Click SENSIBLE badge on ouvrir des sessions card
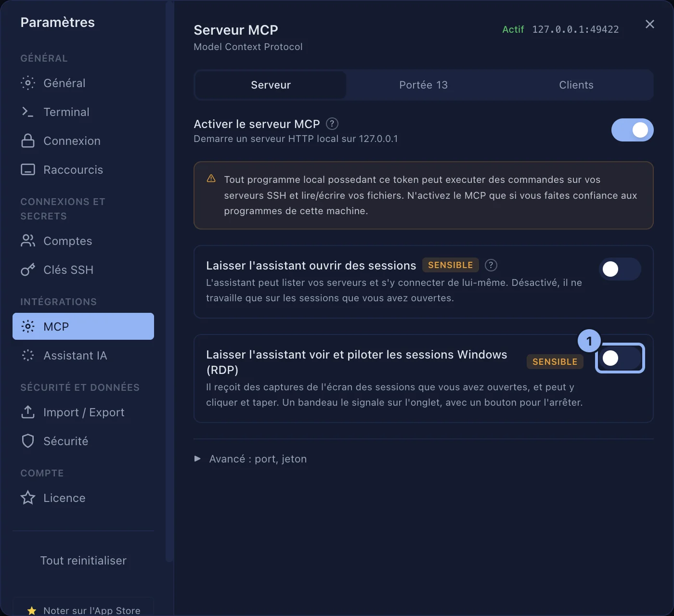The image size is (674, 616). pos(450,265)
